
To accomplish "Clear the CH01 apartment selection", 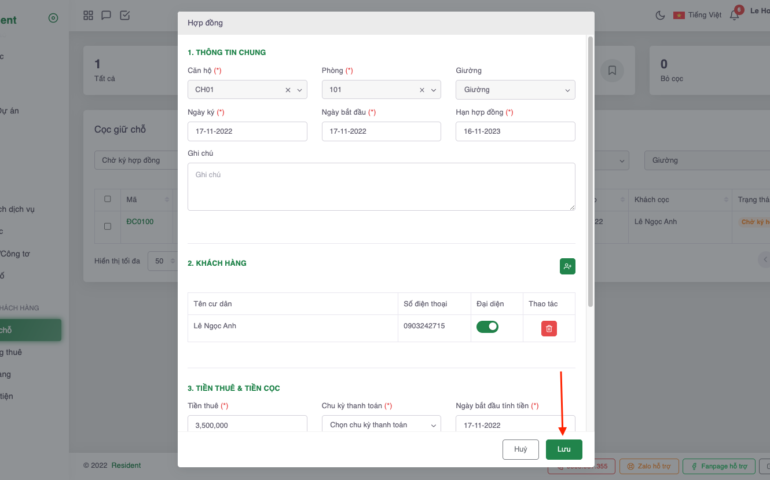I will coord(288,90).
